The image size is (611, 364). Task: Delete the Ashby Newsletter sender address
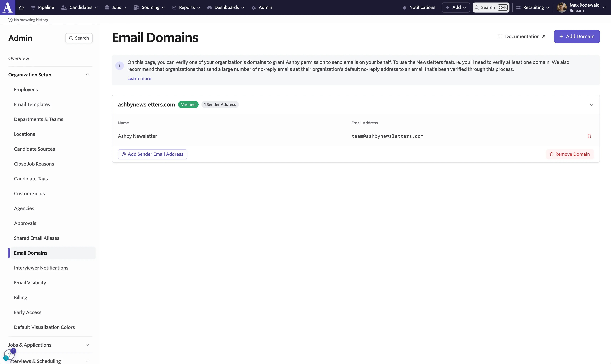tap(589, 136)
